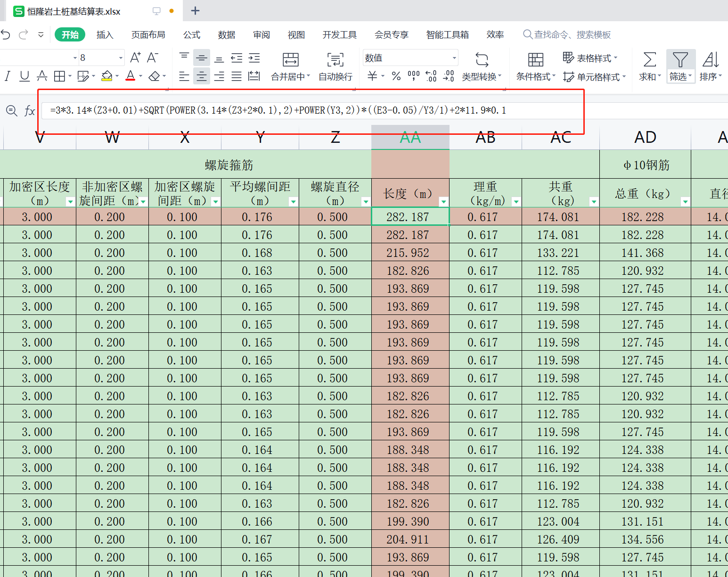Increase decimal places icon

(x=431, y=76)
